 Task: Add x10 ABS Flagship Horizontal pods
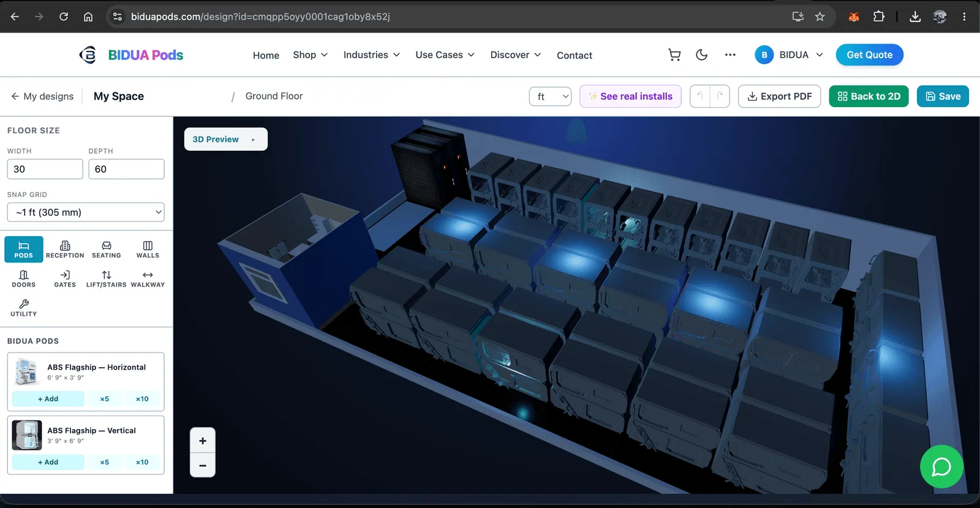pyautogui.click(x=142, y=399)
